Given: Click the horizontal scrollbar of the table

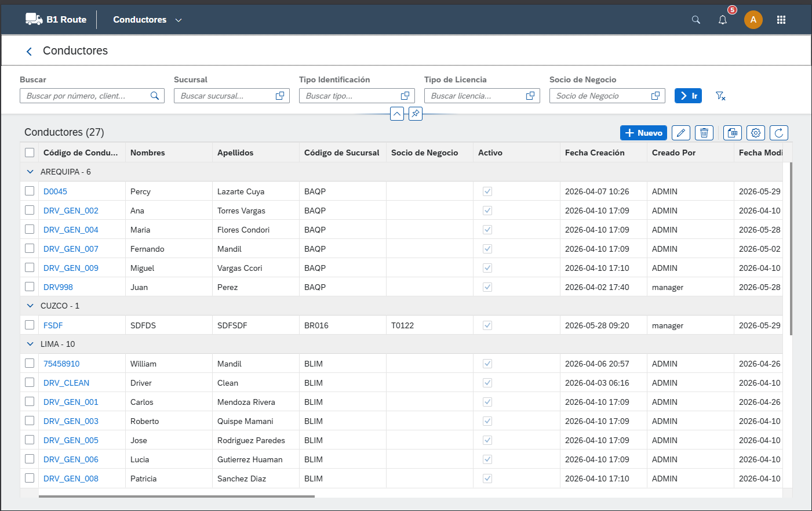Looking at the screenshot, I should 177,496.
